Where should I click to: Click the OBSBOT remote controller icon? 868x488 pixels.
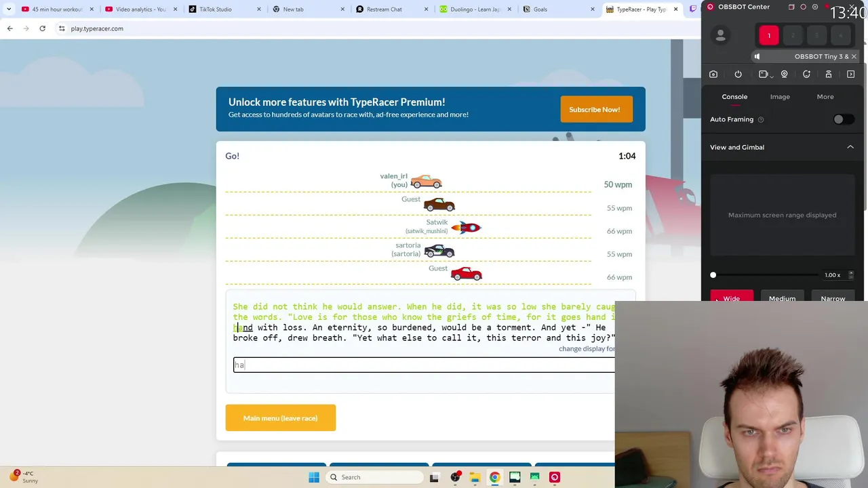coord(828,75)
